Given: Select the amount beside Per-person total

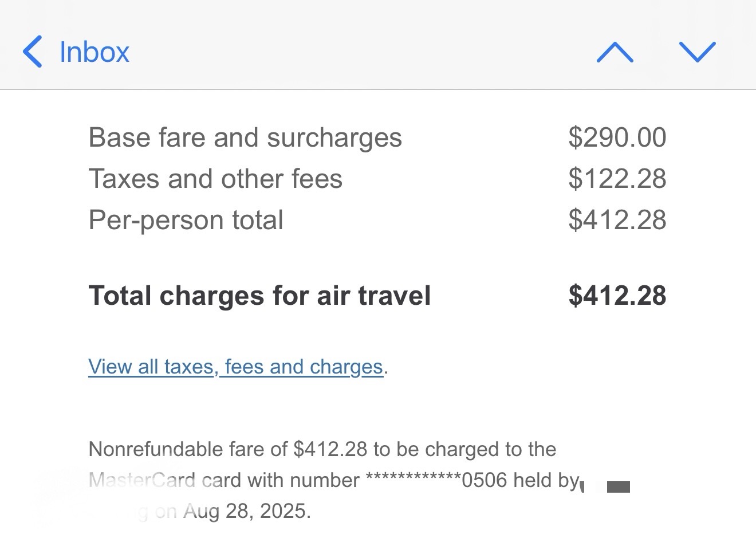Looking at the screenshot, I should [x=617, y=221].
